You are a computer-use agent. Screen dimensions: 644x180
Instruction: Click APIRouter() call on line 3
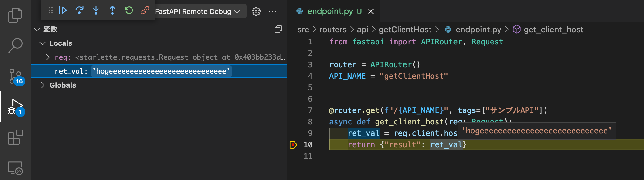coord(395,65)
